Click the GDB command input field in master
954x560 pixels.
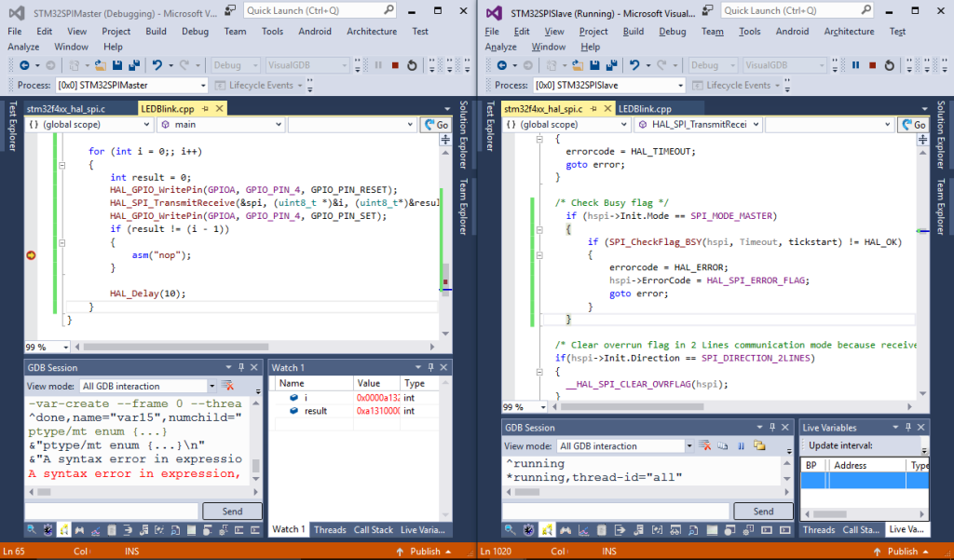point(112,511)
